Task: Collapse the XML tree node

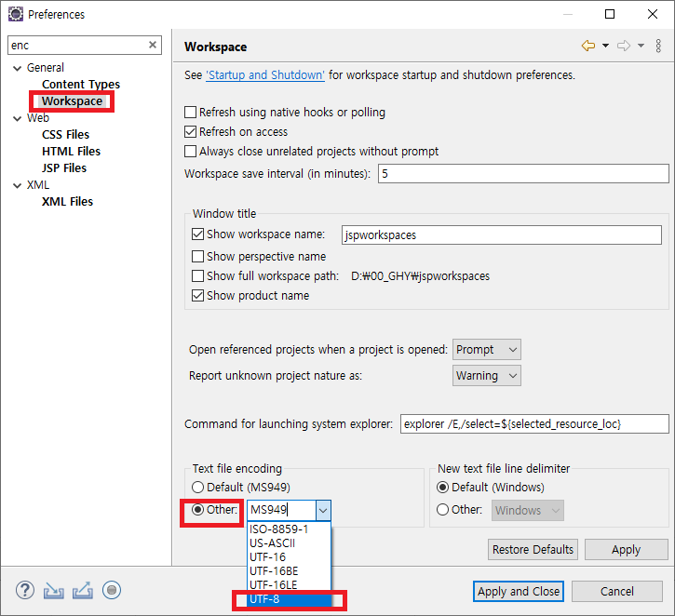Action: (17, 185)
